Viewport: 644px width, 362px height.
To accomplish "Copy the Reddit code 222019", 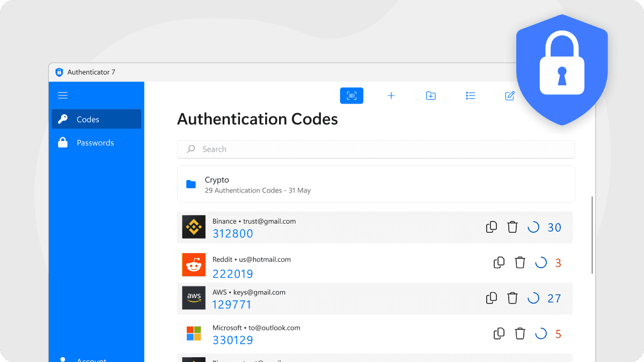I will [499, 262].
